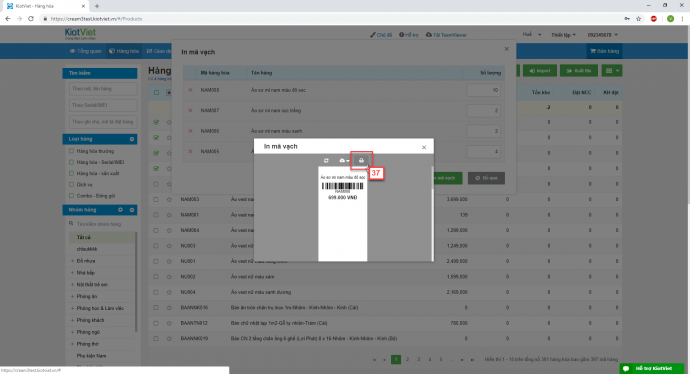The width and height of the screenshot is (690, 374).
Task: Click the Bỏ qua button
Action: pyautogui.click(x=486, y=178)
